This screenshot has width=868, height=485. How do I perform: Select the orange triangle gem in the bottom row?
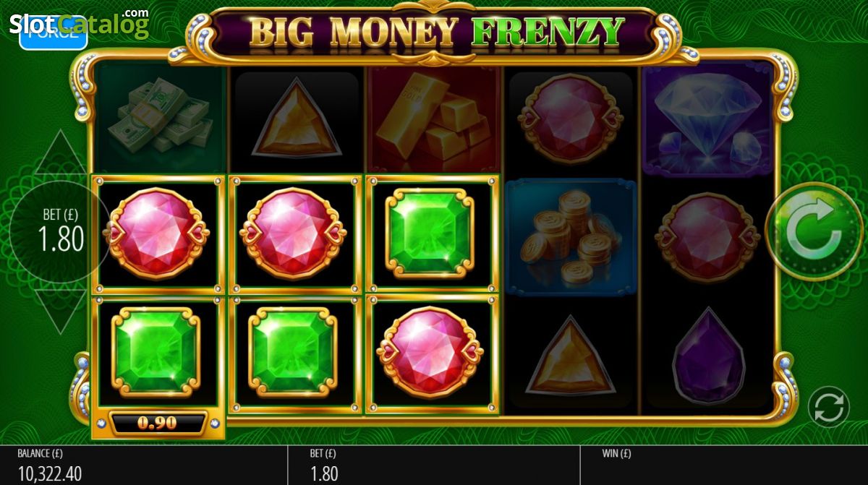[570, 354]
